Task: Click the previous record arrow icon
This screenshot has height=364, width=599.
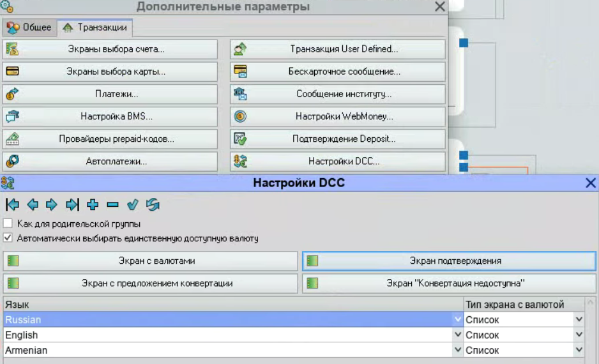Action: tap(33, 205)
